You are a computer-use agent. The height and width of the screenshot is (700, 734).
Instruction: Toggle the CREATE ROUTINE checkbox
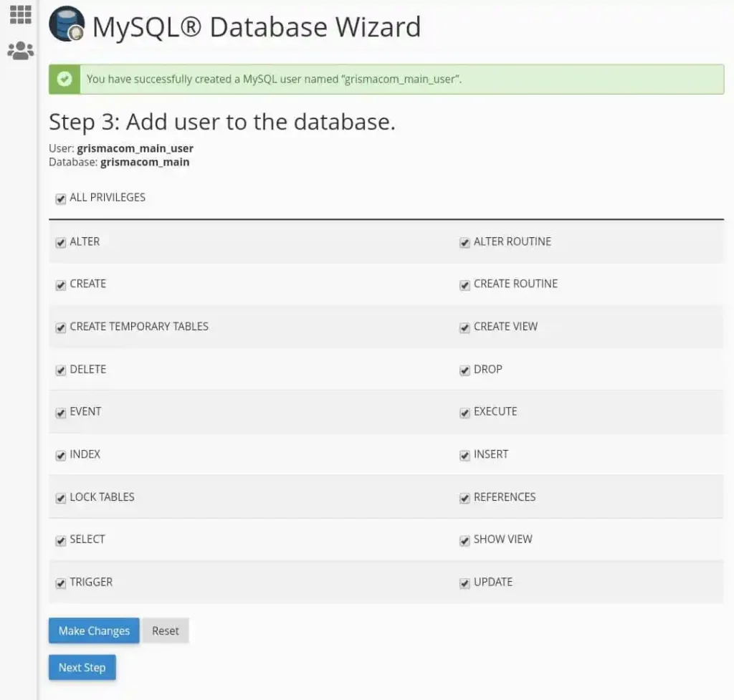(x=464, y=285)
